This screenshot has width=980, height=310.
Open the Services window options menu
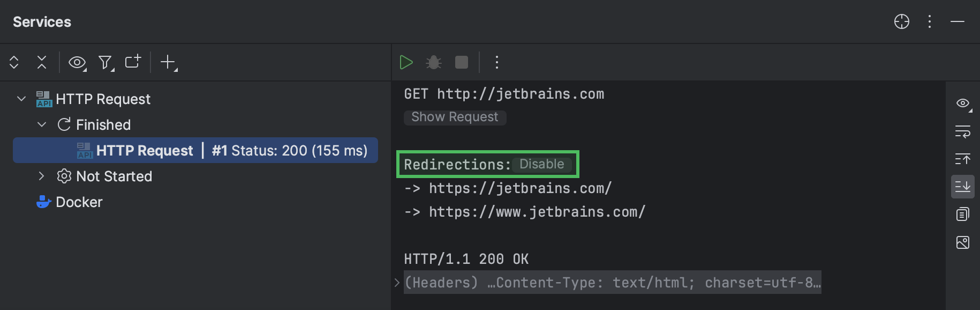[929, 22]
